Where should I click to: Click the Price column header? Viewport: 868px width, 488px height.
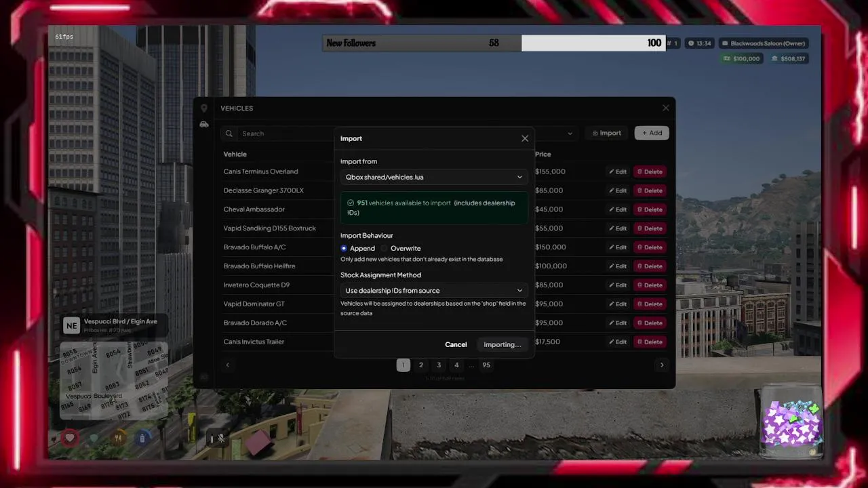pyautogui.click(x=543, y=155)
